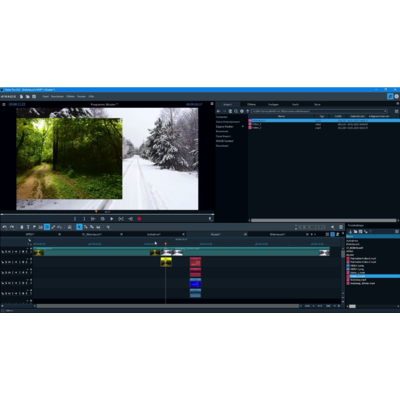Click the timeline vertical scrollbar

coord(343,254)
